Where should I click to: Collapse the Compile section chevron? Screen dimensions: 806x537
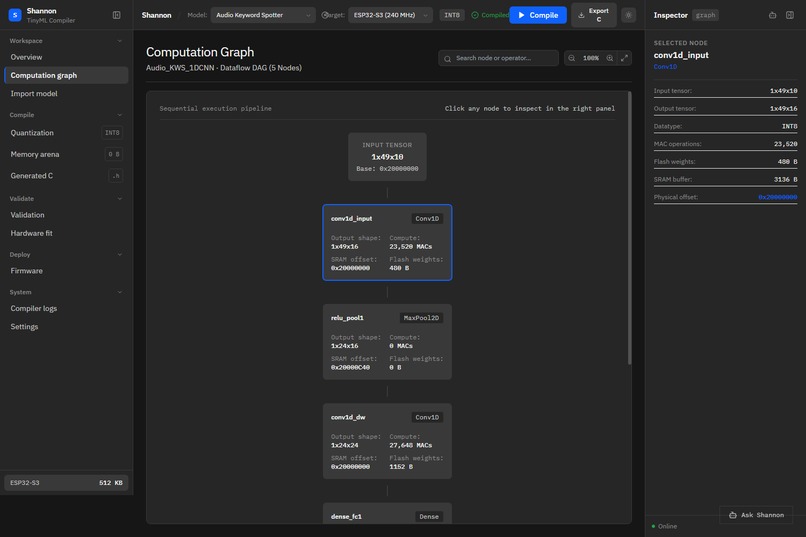click(x=119, y=115)
